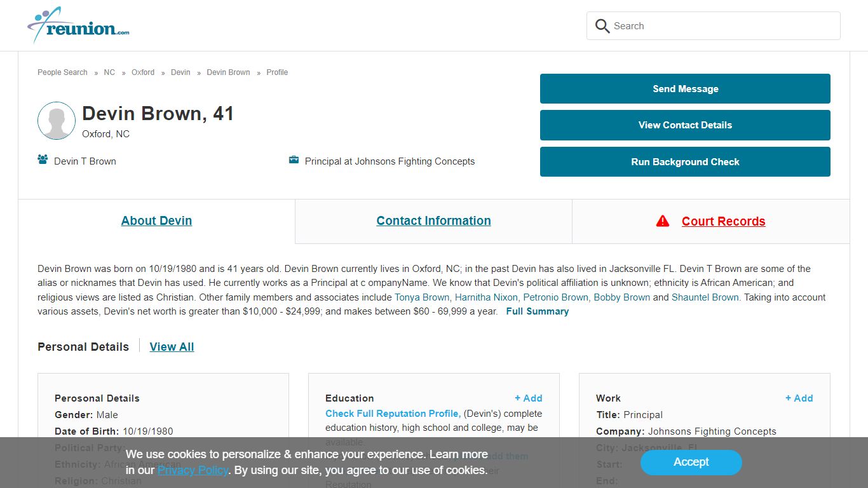Click the Education card heading
Image resolution: width=868 pixels, height=488 pixels.
pyautogui.click(x=349, y=398)
